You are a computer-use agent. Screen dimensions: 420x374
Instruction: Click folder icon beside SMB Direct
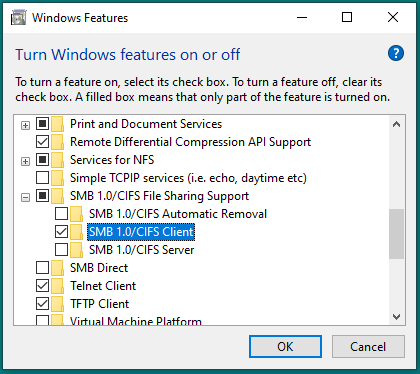tap(58, 268)
